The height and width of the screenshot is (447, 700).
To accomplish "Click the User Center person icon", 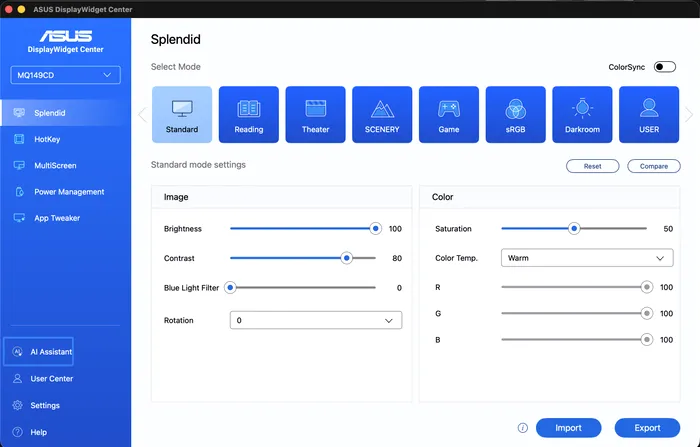I will 17,379.
